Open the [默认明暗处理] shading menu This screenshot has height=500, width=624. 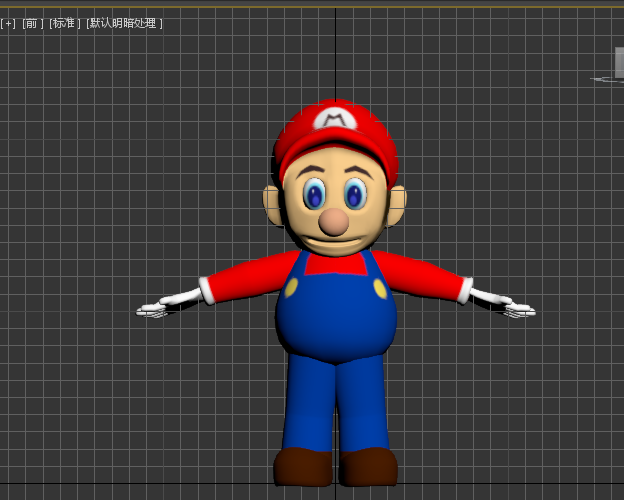pyautogui.click(x=125, y=23)
